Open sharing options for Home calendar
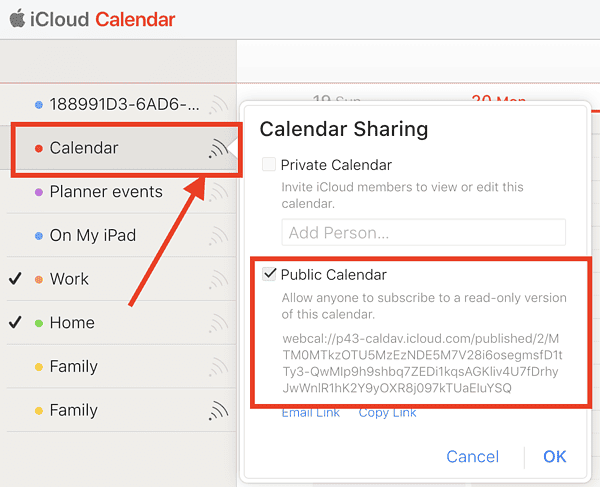 [218, 323]
